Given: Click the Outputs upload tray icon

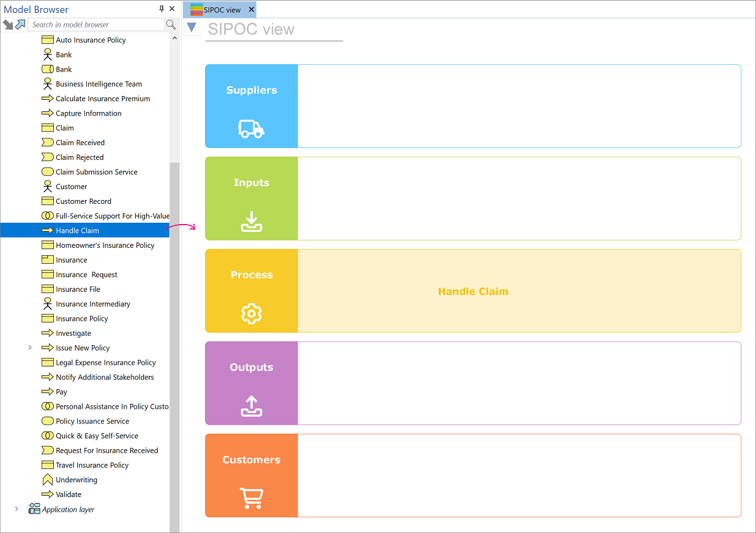Looking at the screenshot, I should (251, 406).
